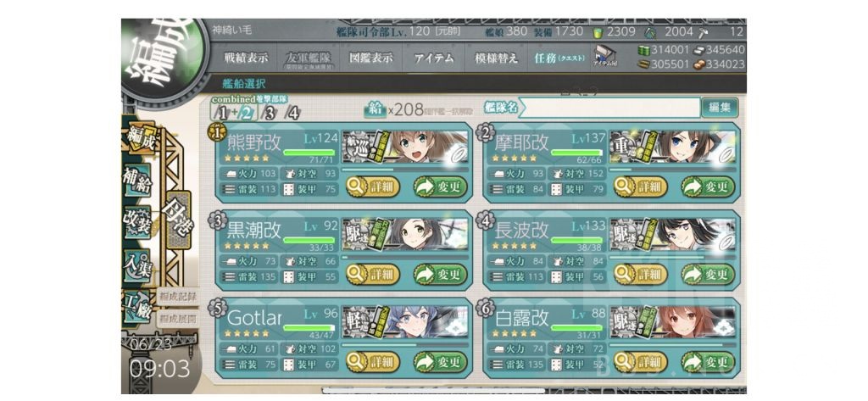Open the 戦績表示 records menu
The image size is (868, 401).
[246, 58]
